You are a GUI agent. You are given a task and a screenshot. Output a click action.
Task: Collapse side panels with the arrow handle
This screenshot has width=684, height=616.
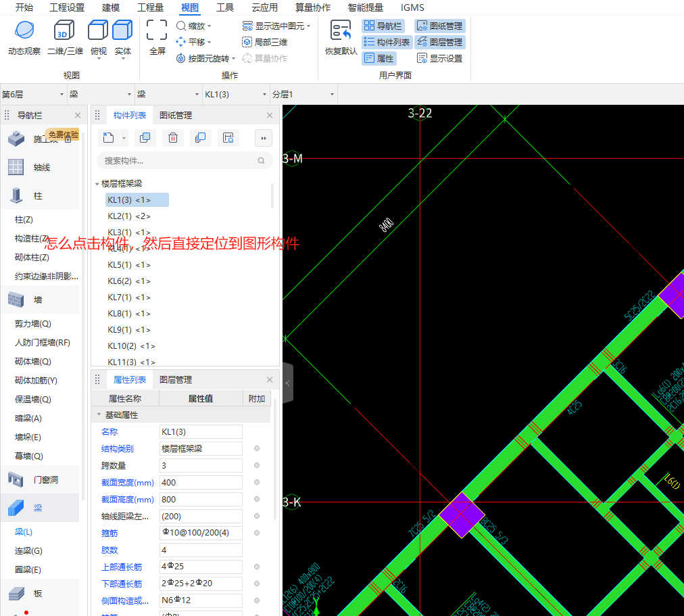(288, 383)
